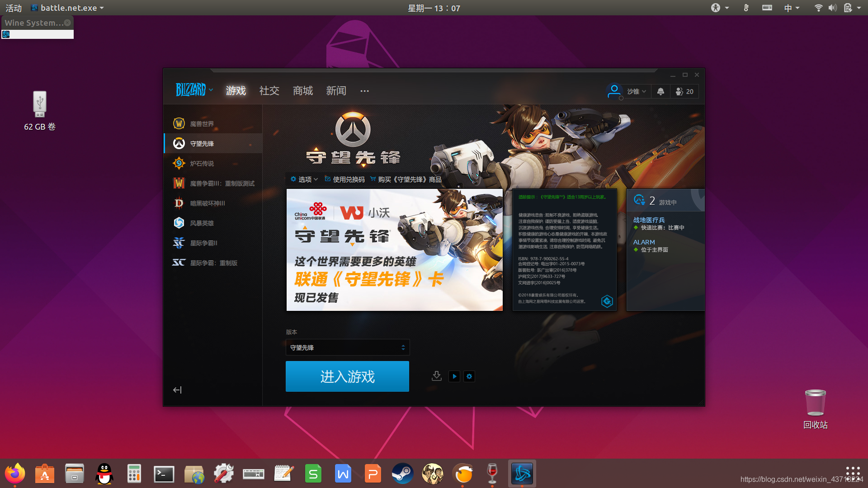This screenshot has height=488, width=868.
Task: Launch Terminal from the dock
Action: (164, 474)
